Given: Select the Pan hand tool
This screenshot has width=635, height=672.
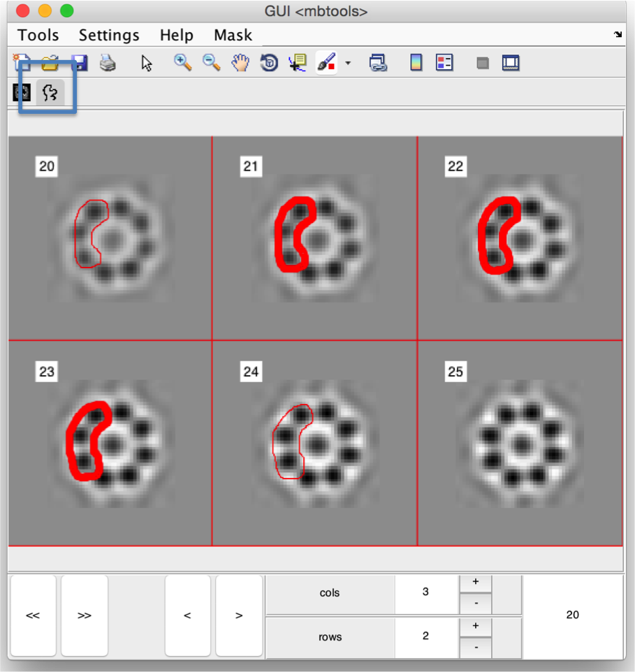Looking at the screenshot, I should pos(240,63).
